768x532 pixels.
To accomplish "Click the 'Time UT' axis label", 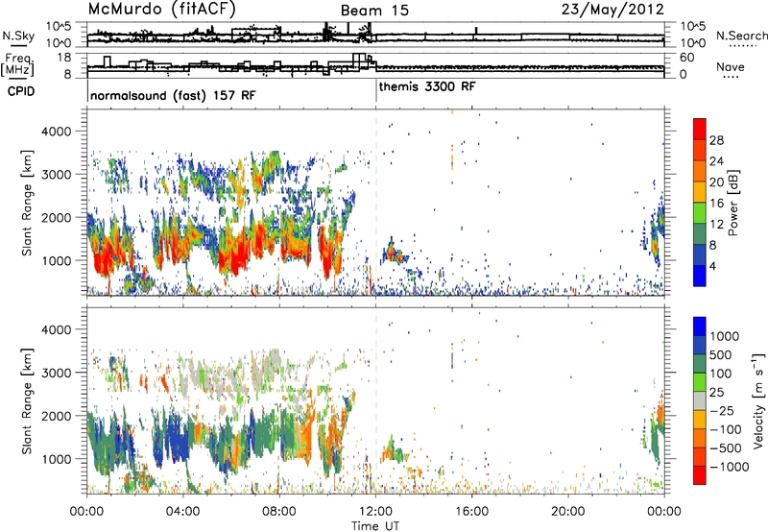I will pos(375,526).
